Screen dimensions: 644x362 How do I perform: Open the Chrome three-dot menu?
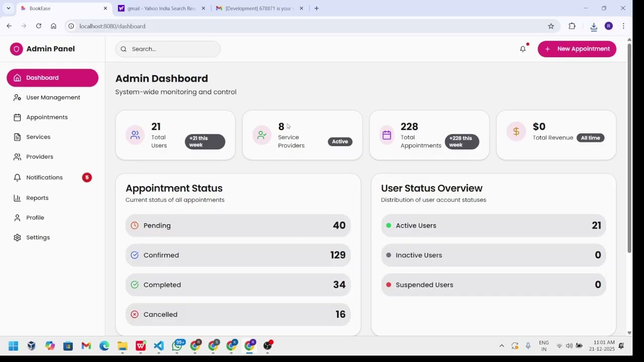tap(623, 26)
